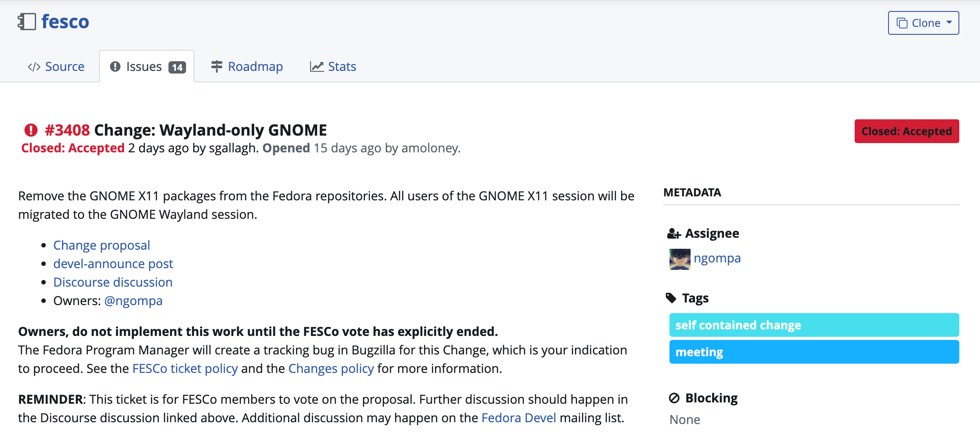Click the fesco project notebook icon
Screen dimensions: 980x435
point(27,21)
